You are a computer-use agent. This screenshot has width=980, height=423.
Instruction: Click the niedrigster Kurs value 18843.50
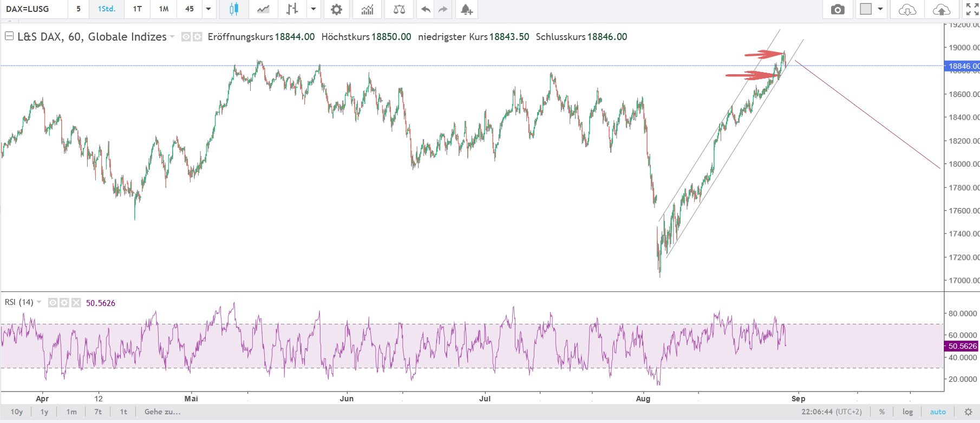(x=509, y=37)
